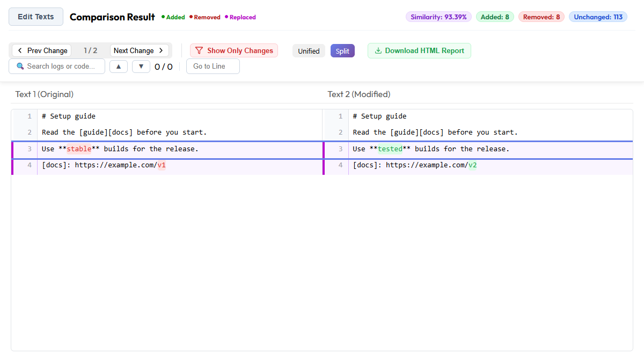
Task: Click '# Setup guide' in the original pane
Action: [x=69, y=116]
